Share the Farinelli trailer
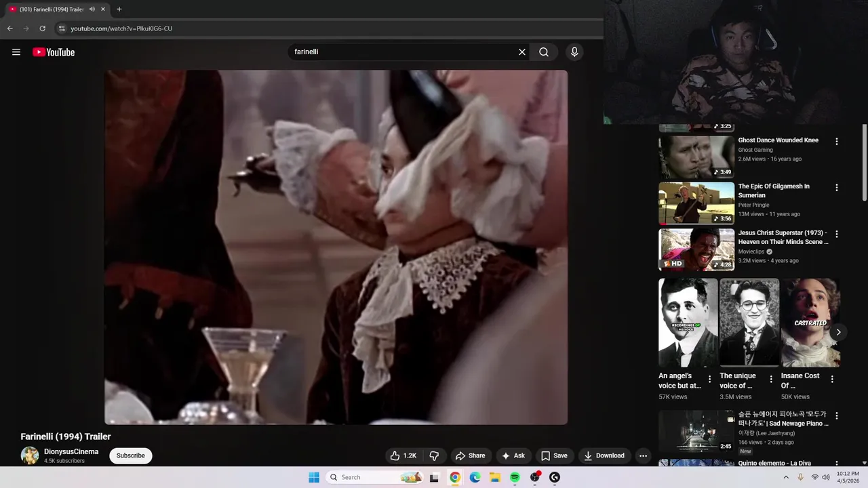Screen dimensions: 868x488 pos(471,455)
